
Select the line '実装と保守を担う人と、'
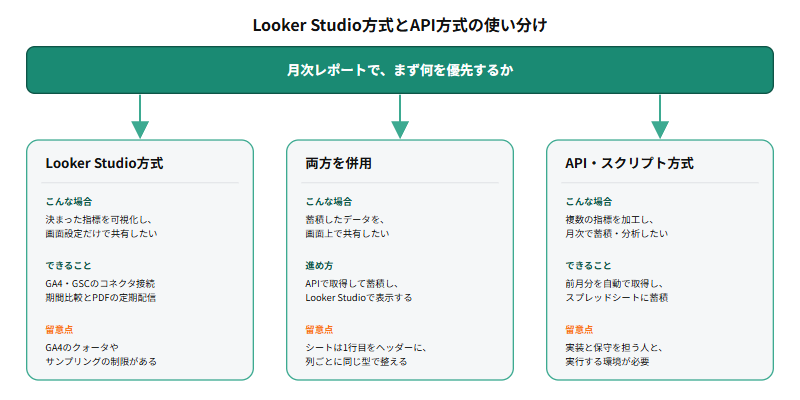click(614, 347)
